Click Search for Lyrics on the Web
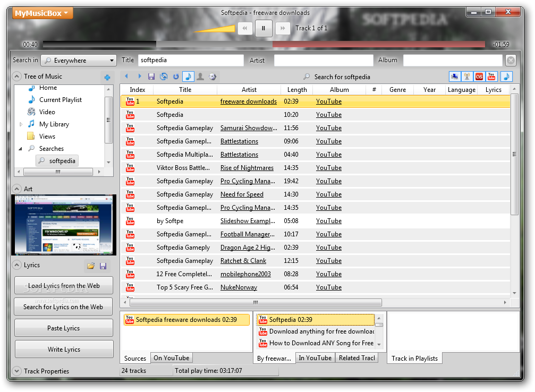Screen dimensions: 535x392 point(63,306)
